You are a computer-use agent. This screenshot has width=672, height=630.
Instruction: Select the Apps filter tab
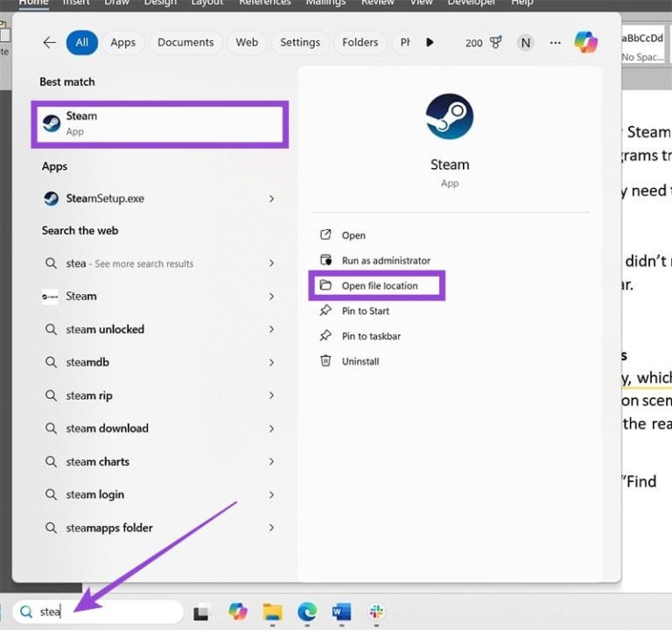coord(122,42)
